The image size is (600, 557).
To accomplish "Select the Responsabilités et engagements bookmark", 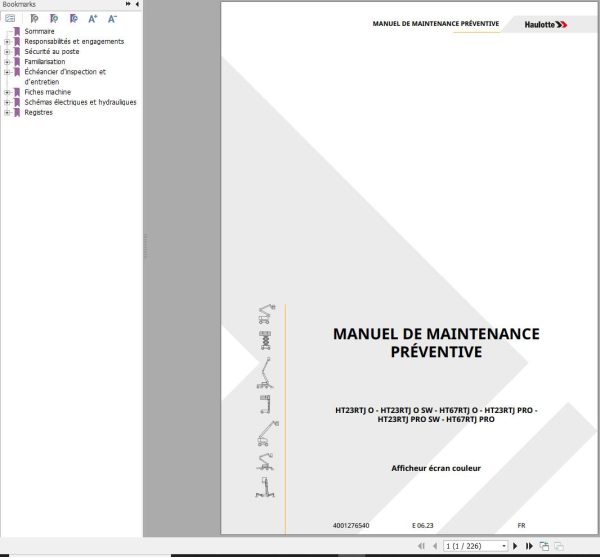I will [x=74, y=41].
